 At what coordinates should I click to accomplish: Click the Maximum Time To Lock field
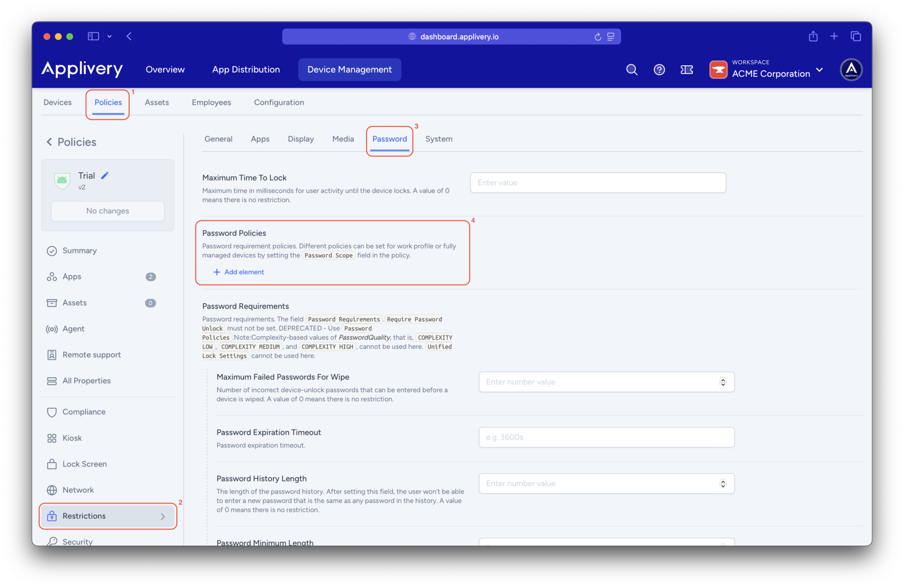(x=598, y=183)
